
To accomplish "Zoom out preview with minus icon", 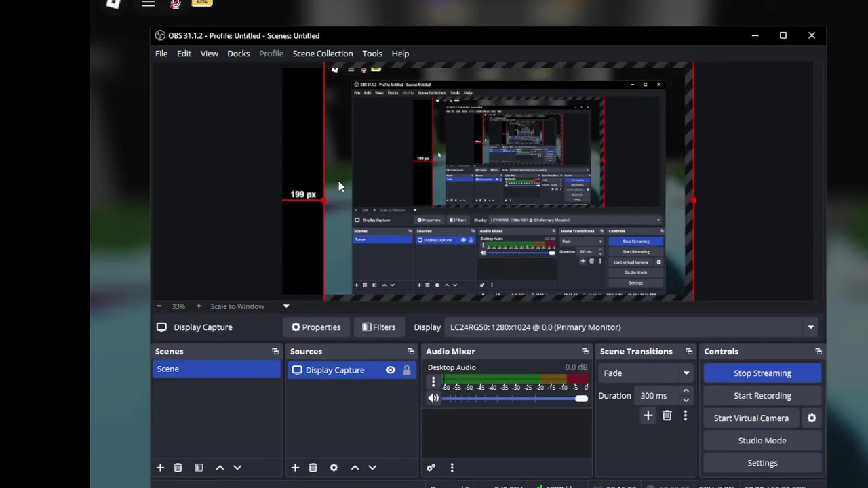I will pyautogui.click(x=159, y=306).
